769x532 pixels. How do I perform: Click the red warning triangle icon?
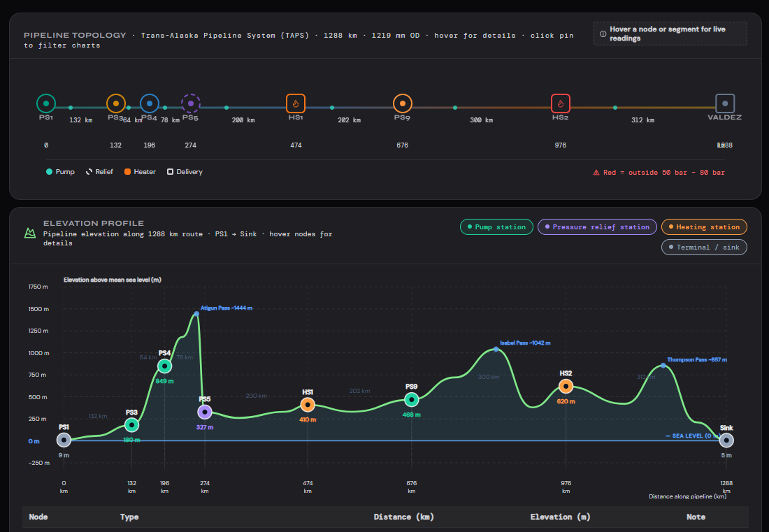(x=596, y=173)
